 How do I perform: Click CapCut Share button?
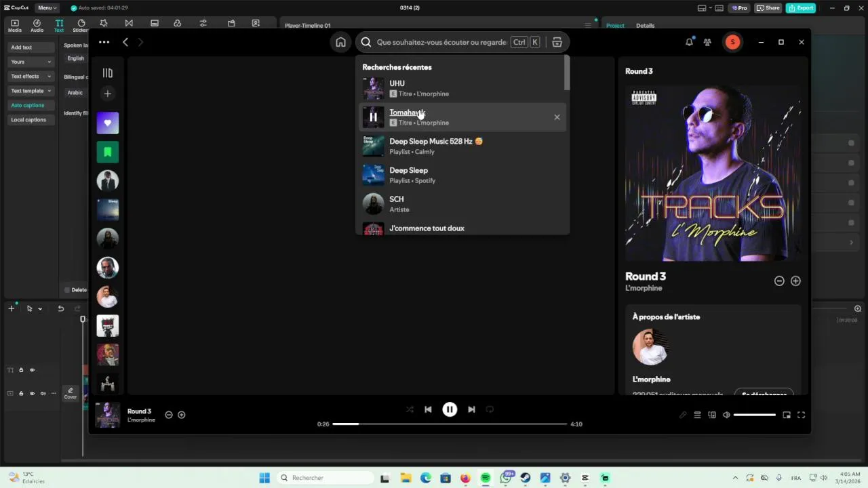point(769,8)
